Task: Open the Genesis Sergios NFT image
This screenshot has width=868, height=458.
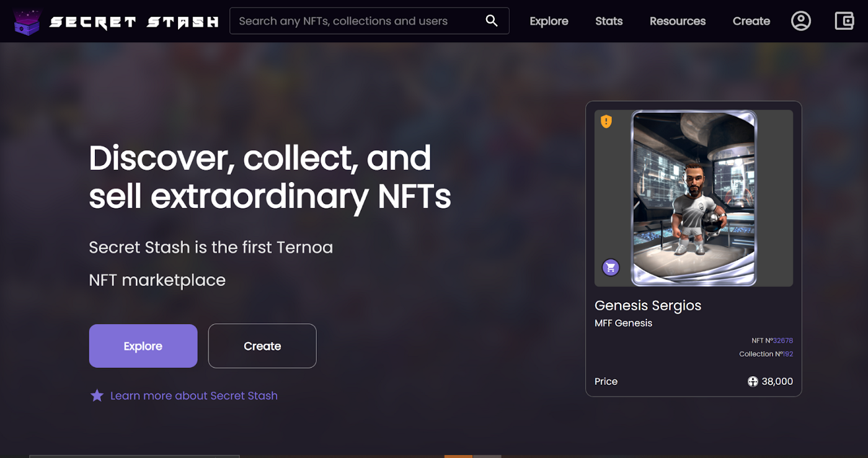Action: [x=694, y=198]
